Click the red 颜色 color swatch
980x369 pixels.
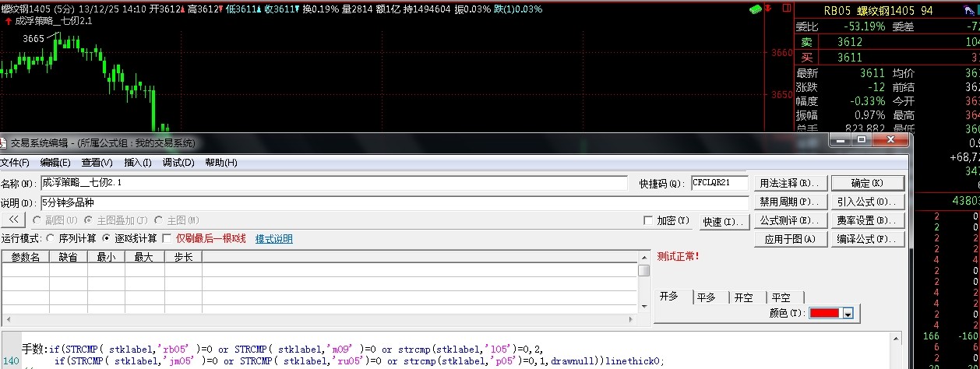[x=825, y=313]
